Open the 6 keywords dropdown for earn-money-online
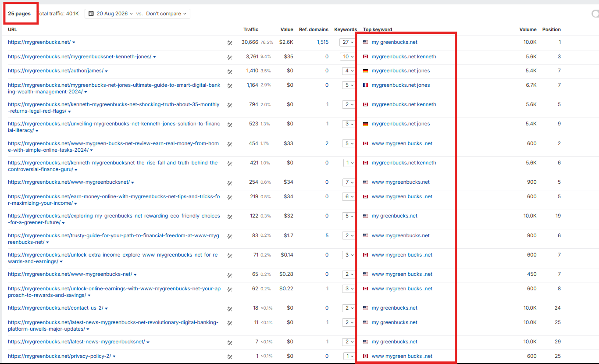 point(349,196)
